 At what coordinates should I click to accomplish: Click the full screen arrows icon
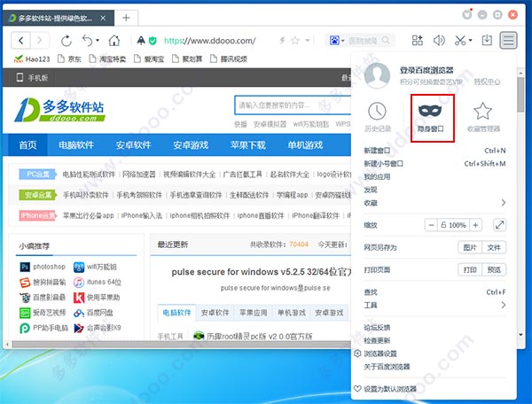(499, 225)
